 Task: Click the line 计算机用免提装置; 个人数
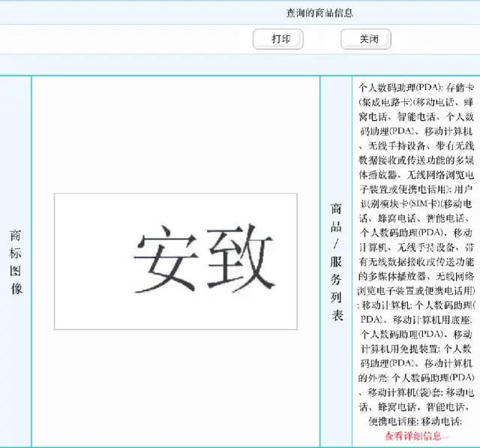click(416, 349)
